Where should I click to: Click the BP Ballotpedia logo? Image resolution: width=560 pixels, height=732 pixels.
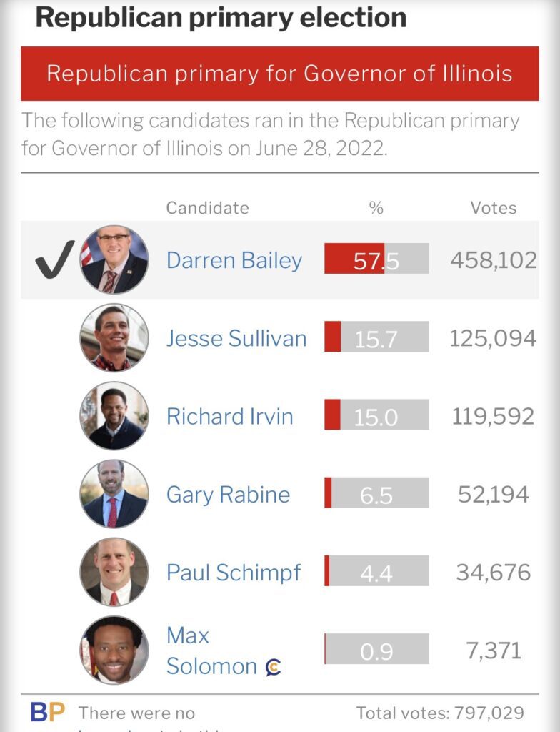[x=47, y=712]
